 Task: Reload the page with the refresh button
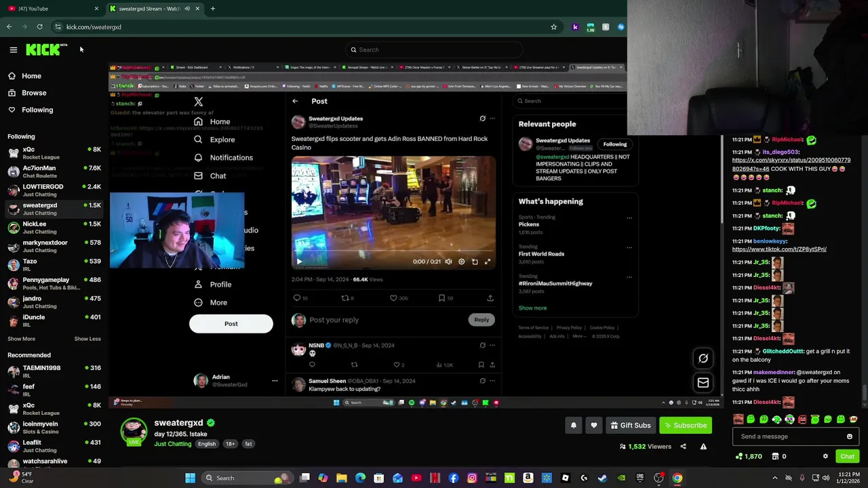point(39,27)
